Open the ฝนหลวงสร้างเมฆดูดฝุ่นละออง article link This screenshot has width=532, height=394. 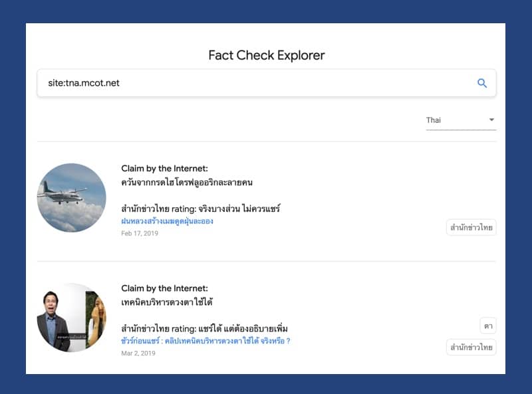(167, 221)
